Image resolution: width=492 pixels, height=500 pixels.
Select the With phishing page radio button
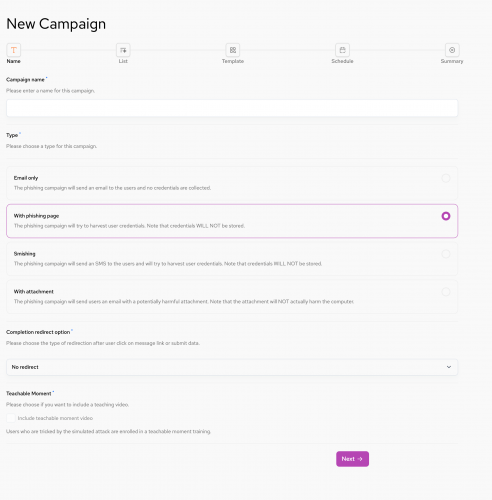[x=446, y=216]
